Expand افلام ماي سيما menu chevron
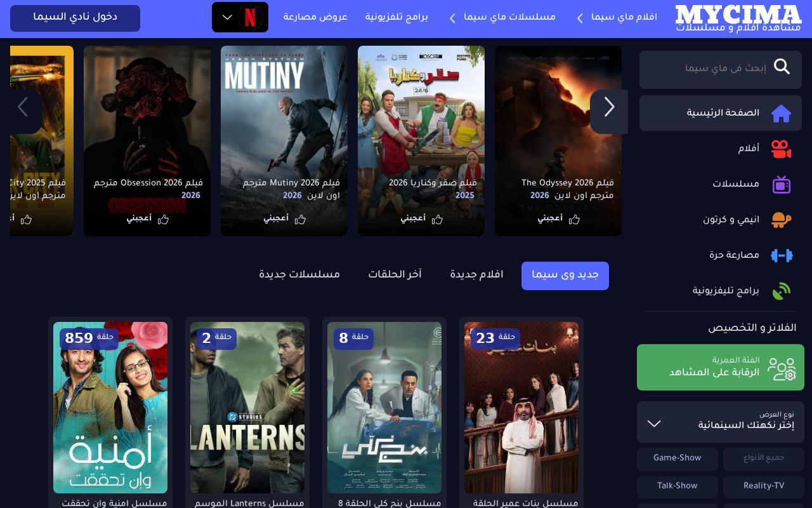812x508 pixels. point(580,18)
